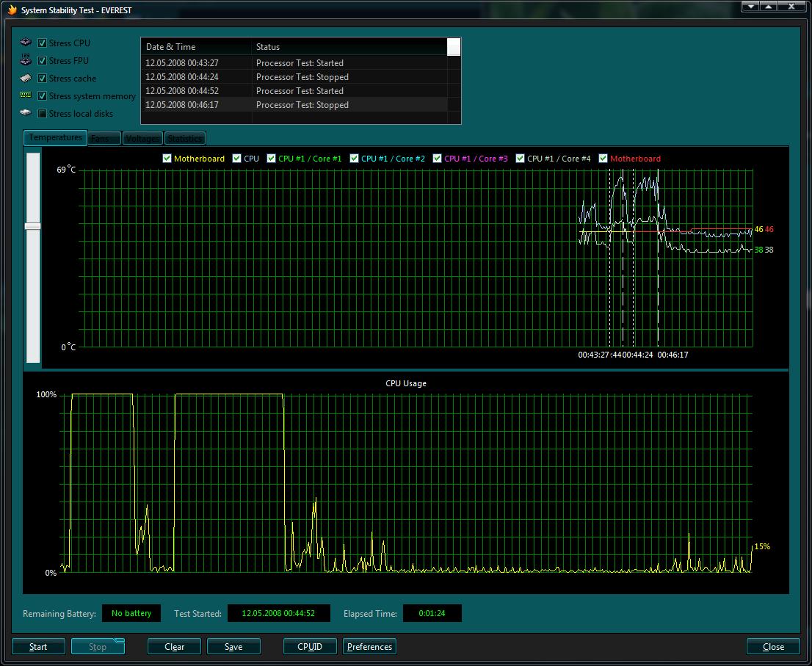The image size is (812, 666).
Task: Clear the test log with Clear button
Action: [x=175, y=646]
